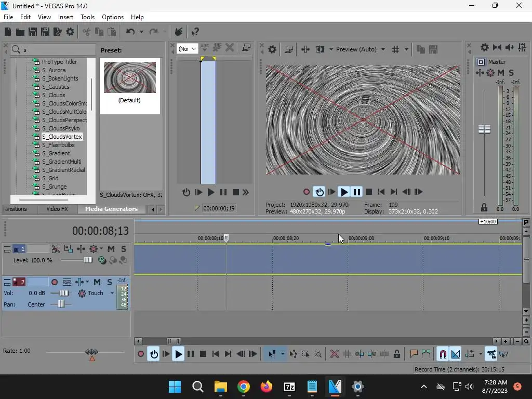Open a project with the folder icon

tap(20, 32)
